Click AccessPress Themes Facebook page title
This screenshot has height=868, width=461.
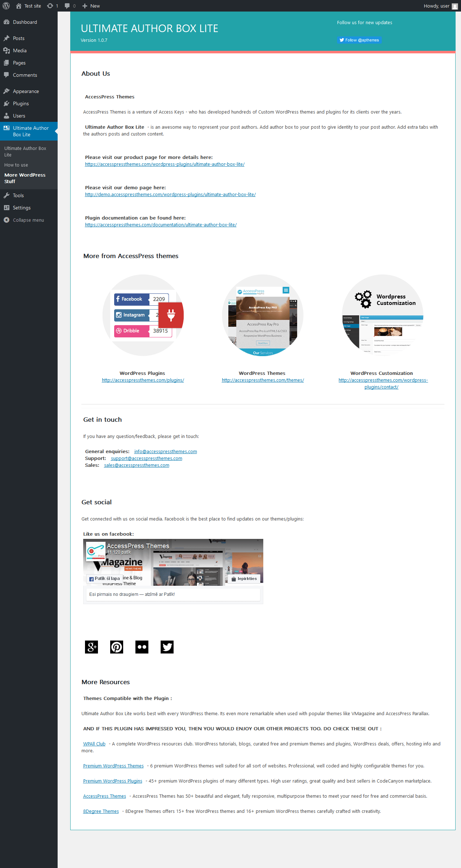[138, 546]
